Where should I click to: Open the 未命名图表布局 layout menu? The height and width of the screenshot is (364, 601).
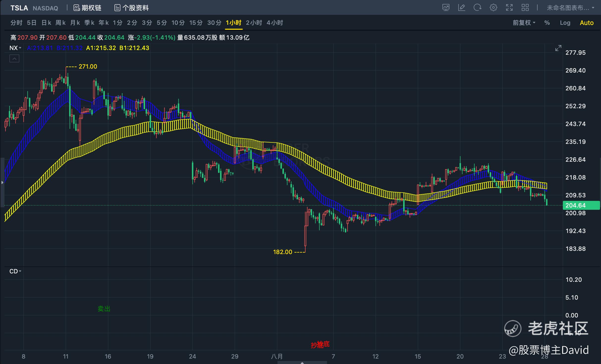click(x=570, y=8)
